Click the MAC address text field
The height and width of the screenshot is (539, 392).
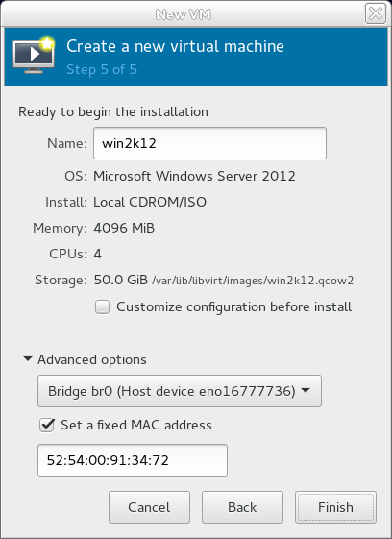coord(133,460)
